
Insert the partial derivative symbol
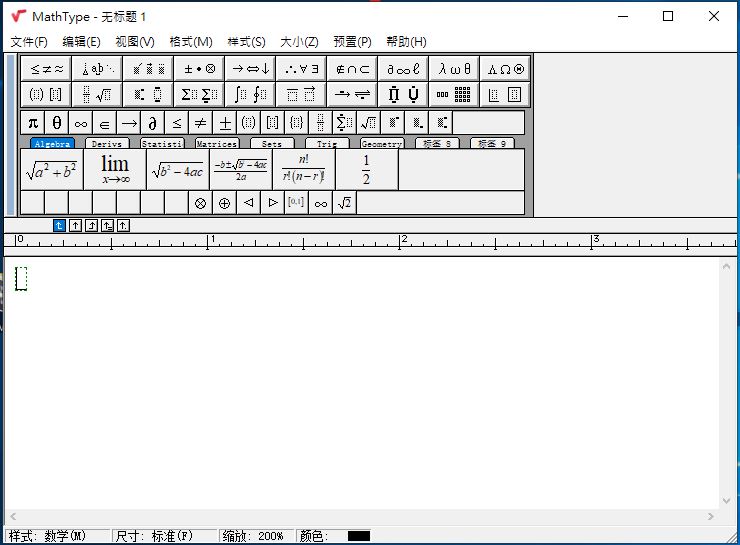[x=152, y=123]
